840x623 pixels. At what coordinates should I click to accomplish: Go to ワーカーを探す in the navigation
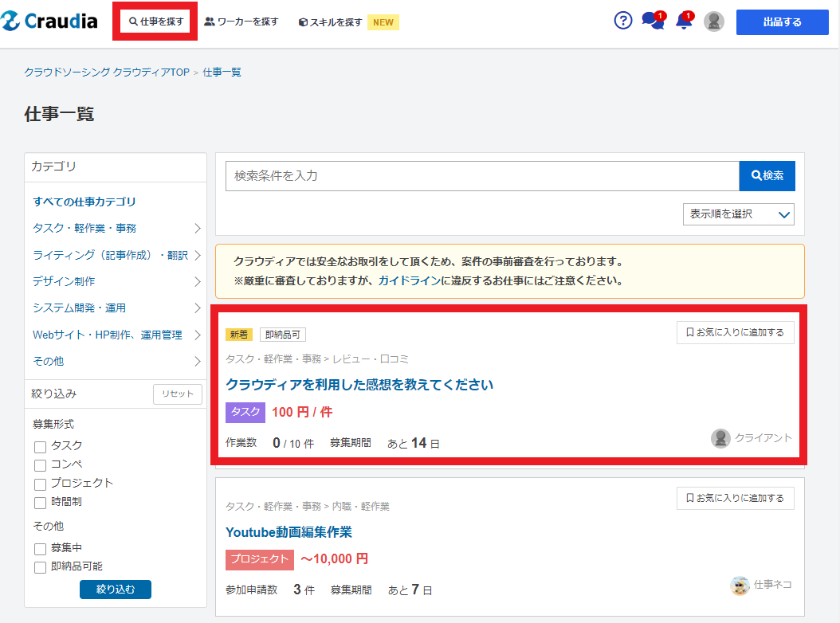pyautogui.click(x=241, y=22)
